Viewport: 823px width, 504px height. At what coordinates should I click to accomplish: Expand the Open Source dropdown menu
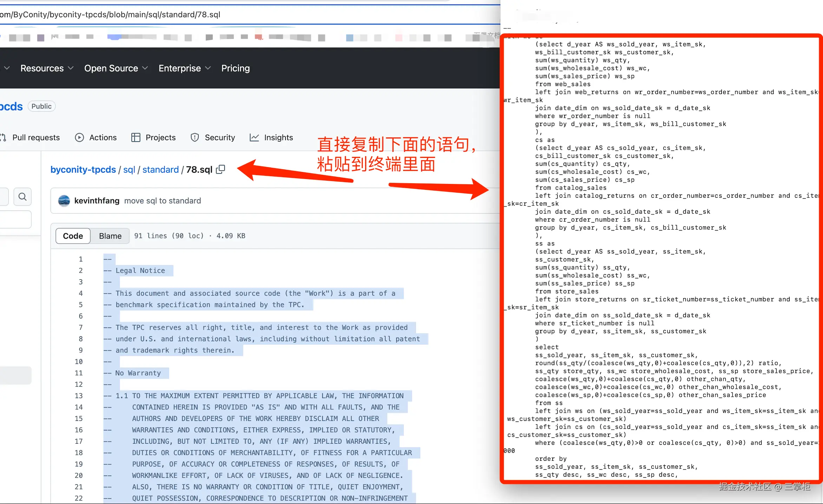pos(116,68)
